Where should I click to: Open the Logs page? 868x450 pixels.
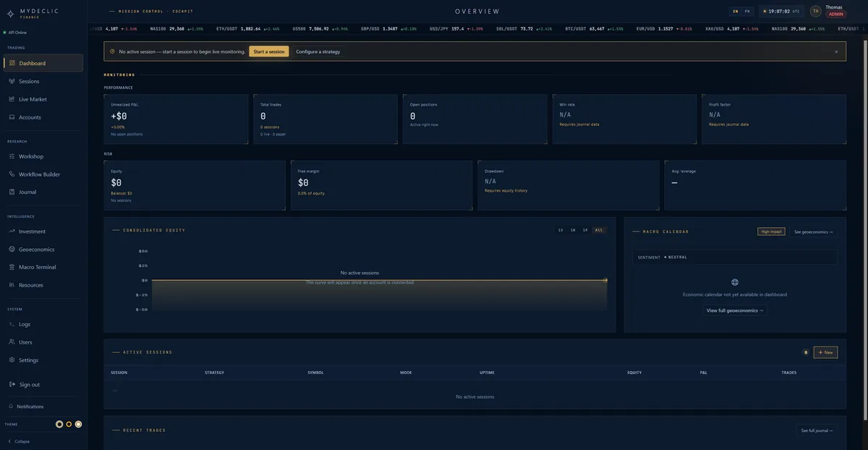pyautogui.click(x=43, y=324)
